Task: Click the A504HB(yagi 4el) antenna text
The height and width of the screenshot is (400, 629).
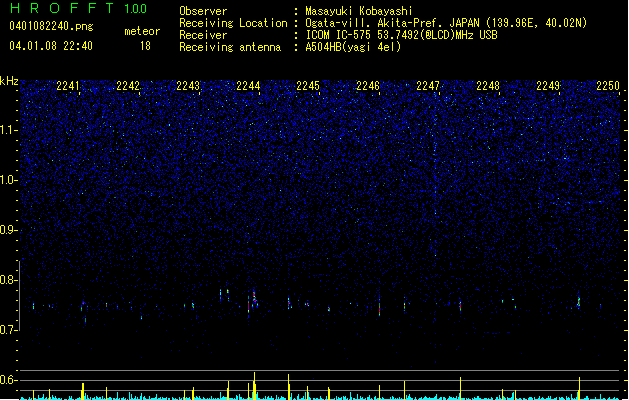Action: 353,47
